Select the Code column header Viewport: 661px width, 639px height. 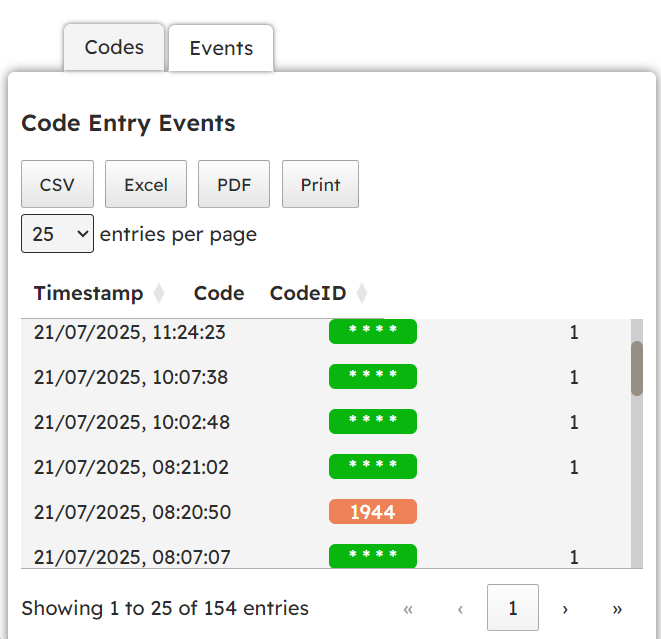[219, 293]
